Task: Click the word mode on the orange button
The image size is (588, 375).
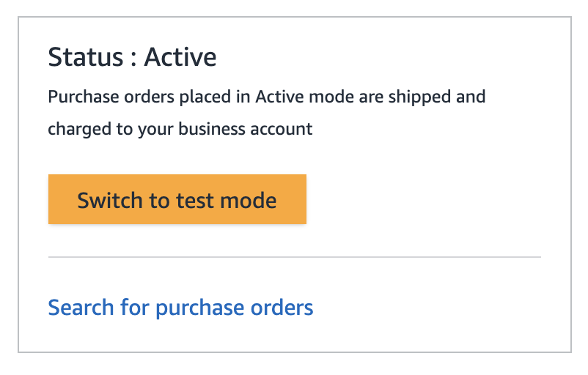Action: [249, 200]
